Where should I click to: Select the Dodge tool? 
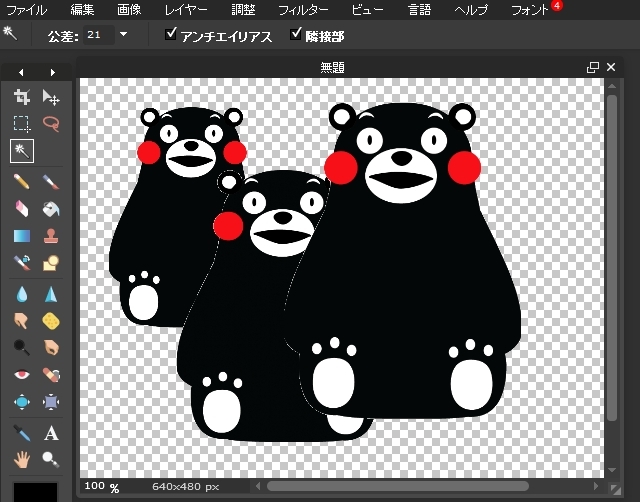click(x=22, y=347)
